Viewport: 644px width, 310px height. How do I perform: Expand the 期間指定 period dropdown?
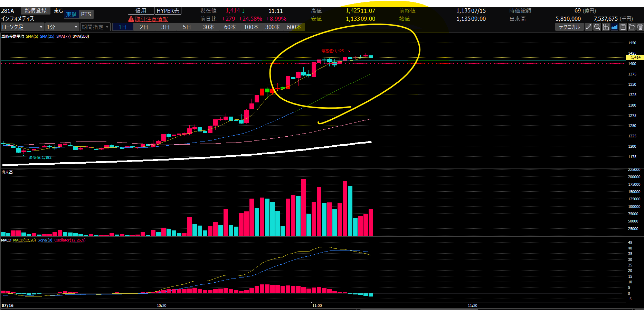pos(95,27)
